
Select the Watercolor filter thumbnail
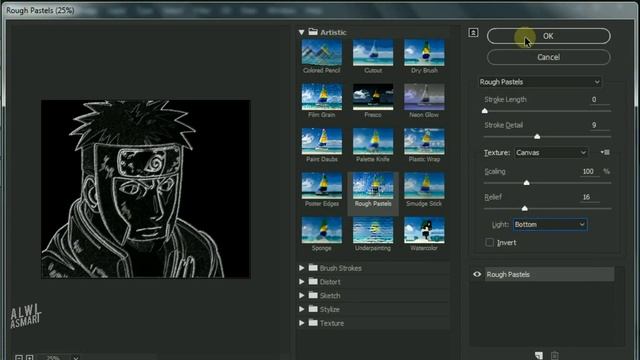tap(424, 230)
